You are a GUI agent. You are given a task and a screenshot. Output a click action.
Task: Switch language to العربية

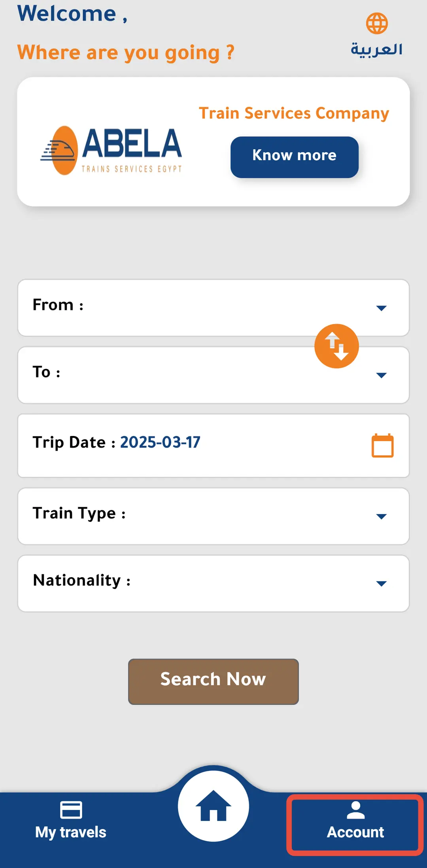pos(377,50)
